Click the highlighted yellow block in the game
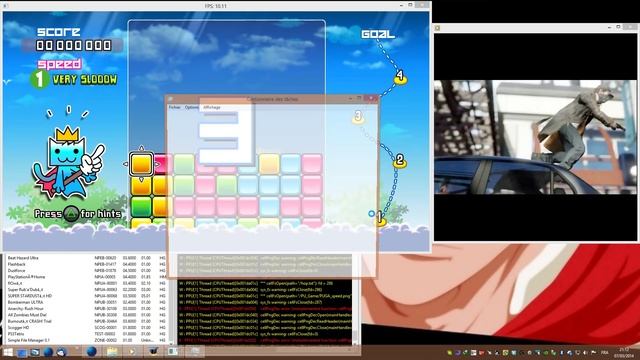 [x=141, y=164]
